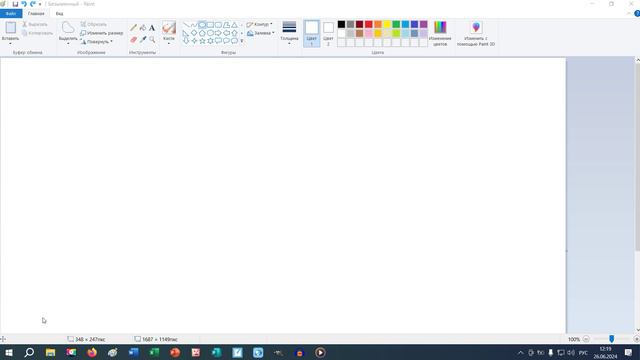The image size is (640, 360).
Task: Choose the oval shape
Action: [x=202, y=25]
